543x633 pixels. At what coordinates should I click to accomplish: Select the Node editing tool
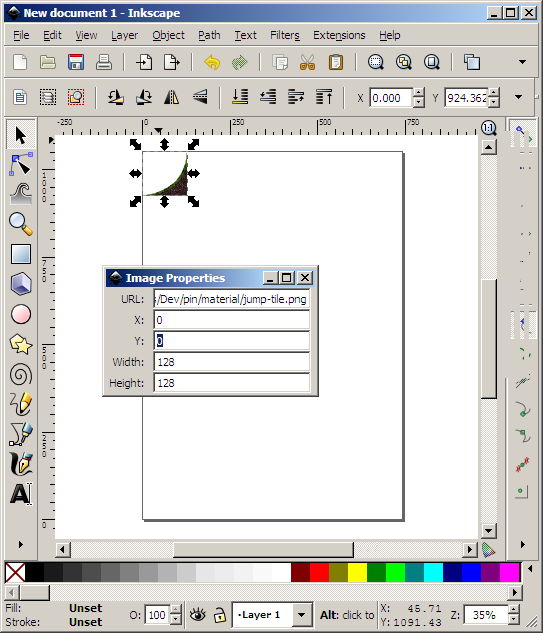tap(21, 164)
